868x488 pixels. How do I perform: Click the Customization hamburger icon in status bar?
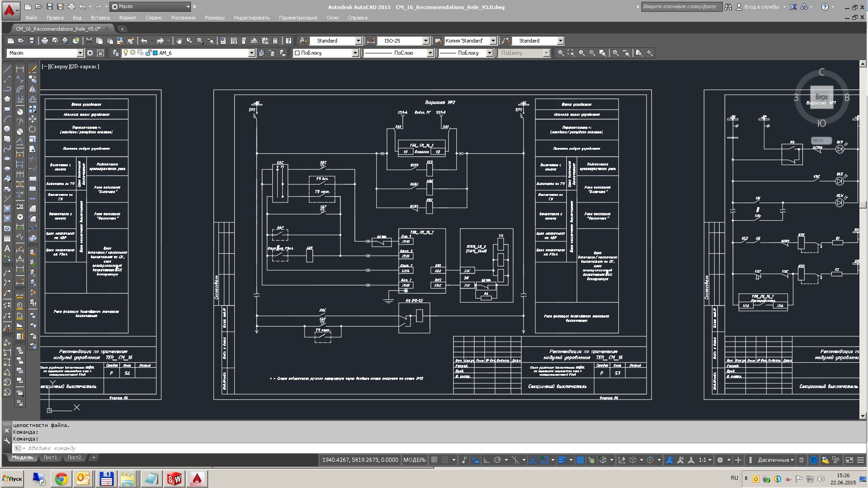pos(860,460)
